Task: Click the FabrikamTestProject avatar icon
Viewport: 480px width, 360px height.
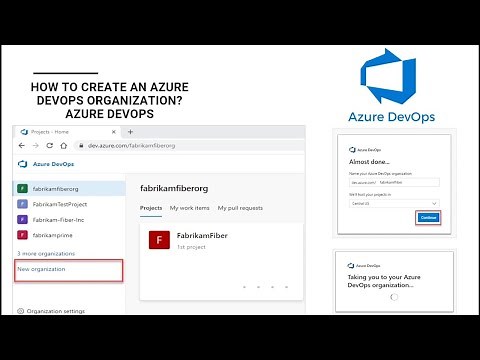Action: (22, 204)
